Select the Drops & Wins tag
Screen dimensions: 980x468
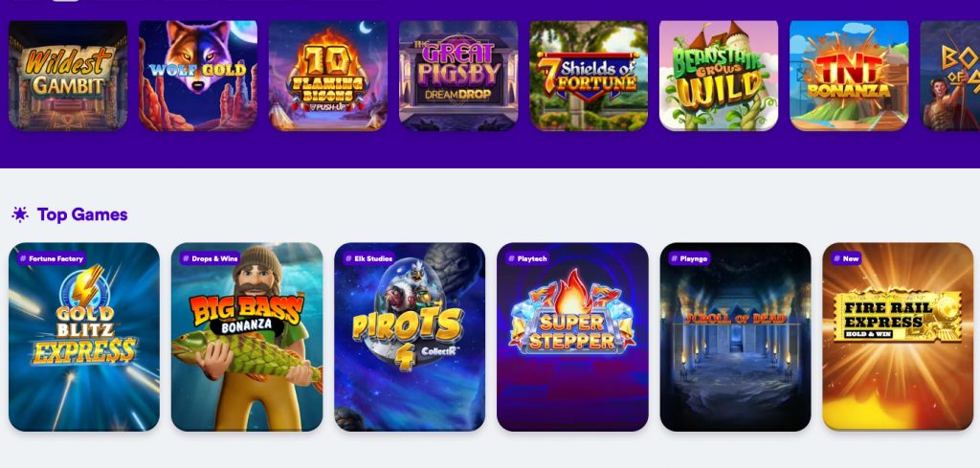[x=212, y=258]
